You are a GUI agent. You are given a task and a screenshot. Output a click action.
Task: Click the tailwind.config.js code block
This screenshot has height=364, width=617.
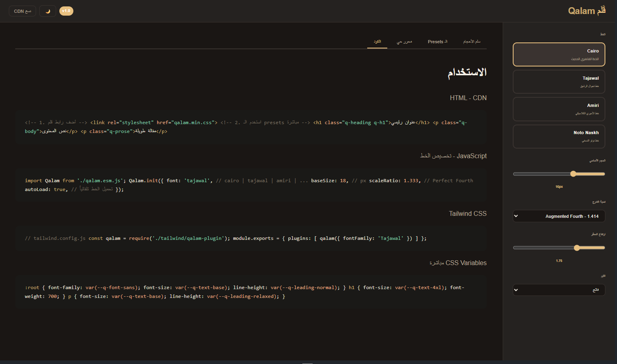[251, 238]
